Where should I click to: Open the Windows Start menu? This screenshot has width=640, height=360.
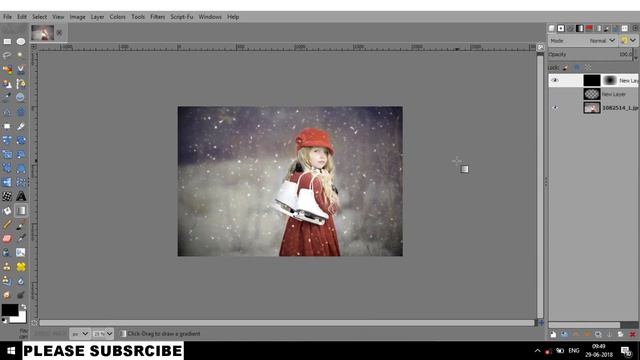[11, 351]
